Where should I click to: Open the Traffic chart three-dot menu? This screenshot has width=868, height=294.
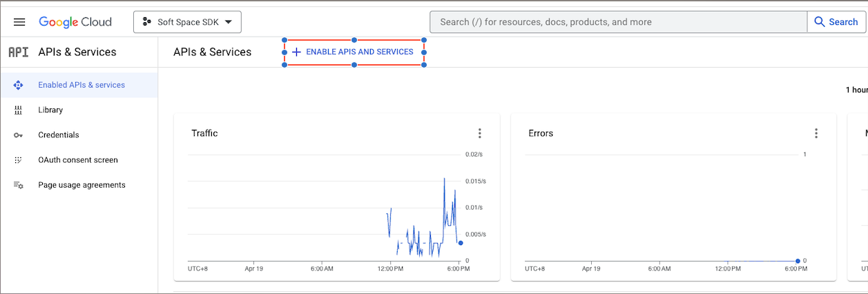[x=480, y=133]
